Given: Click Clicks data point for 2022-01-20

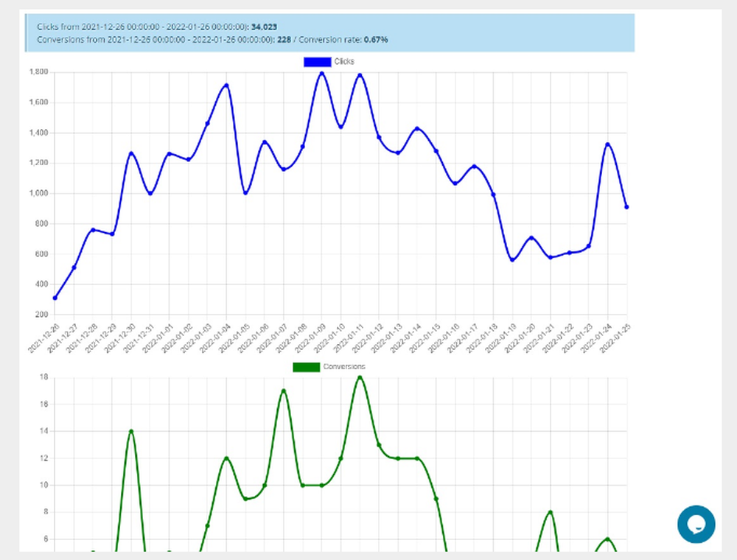Looking at the screenshot, I should click(531, 238).
